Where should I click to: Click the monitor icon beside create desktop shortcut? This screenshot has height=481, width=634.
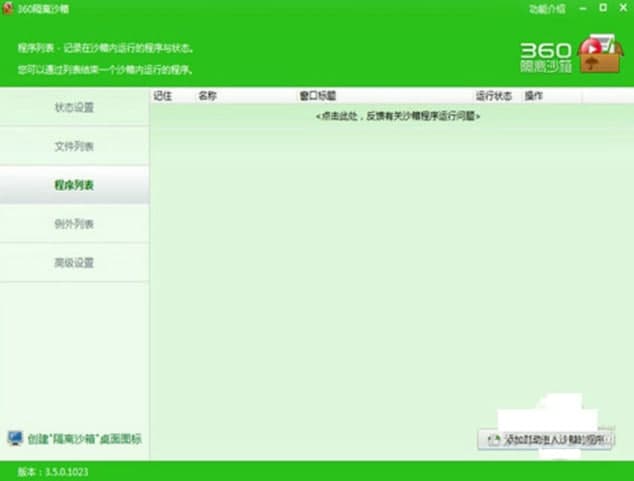[x=15, y=438]
